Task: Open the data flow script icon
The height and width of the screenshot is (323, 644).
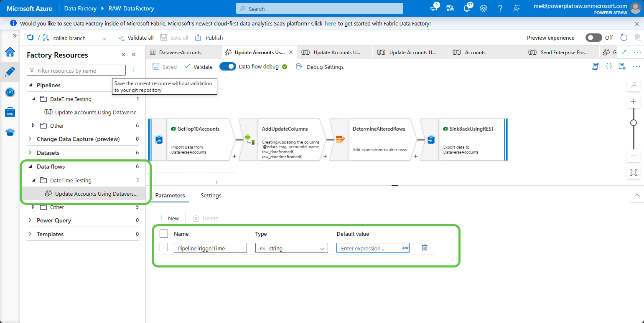Action: point(596,66)
